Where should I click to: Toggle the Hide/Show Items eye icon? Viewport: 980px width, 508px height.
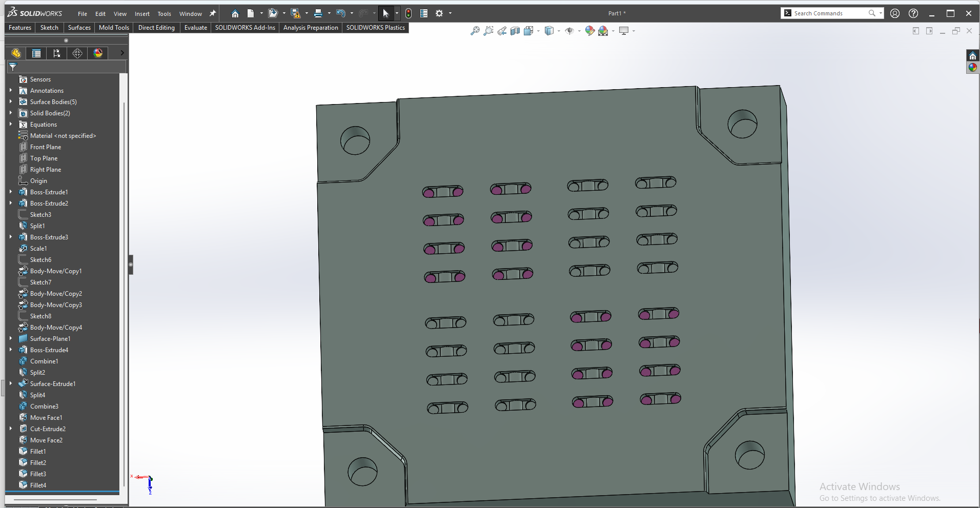569,31
